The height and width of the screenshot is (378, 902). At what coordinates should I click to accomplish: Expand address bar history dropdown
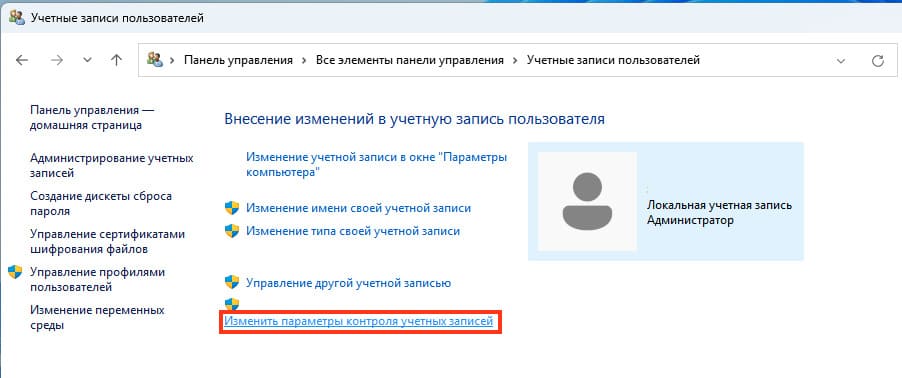coord(841,60)
